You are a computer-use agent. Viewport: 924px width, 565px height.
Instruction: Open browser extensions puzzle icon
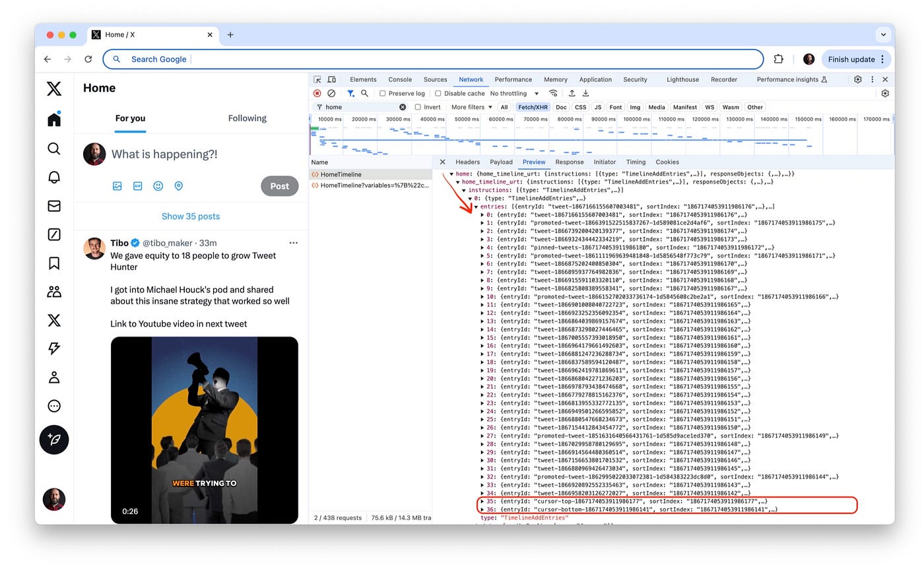pyautogui.click(x=778, y=59)
